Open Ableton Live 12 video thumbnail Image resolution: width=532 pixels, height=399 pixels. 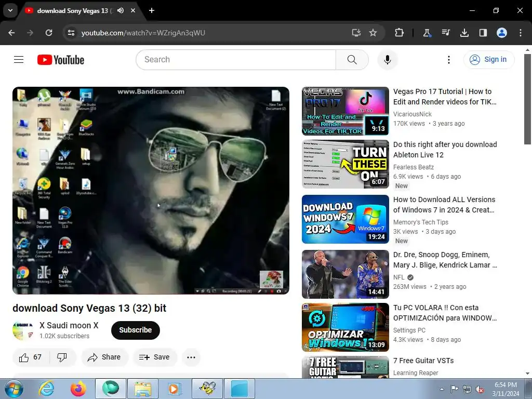coord(345,164)
